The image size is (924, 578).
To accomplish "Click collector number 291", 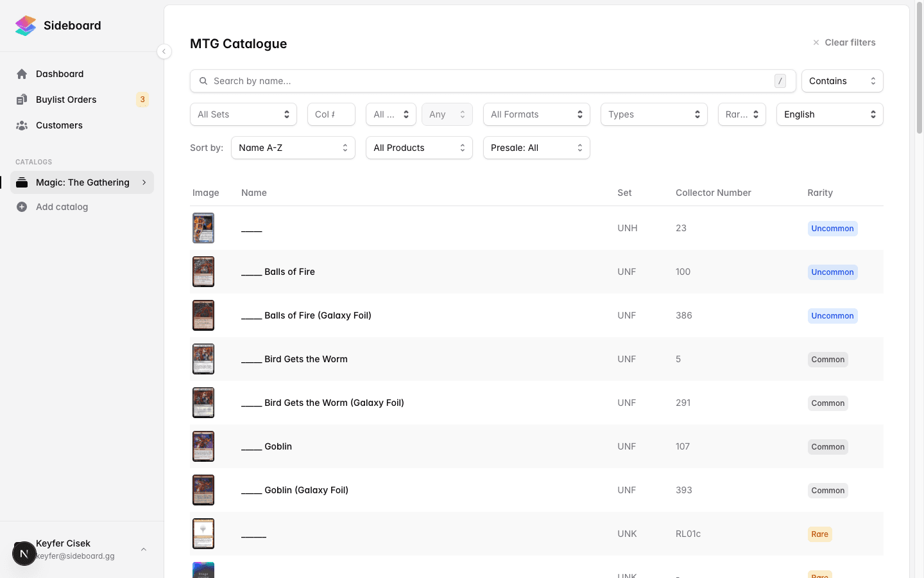I will pos(683,403).
